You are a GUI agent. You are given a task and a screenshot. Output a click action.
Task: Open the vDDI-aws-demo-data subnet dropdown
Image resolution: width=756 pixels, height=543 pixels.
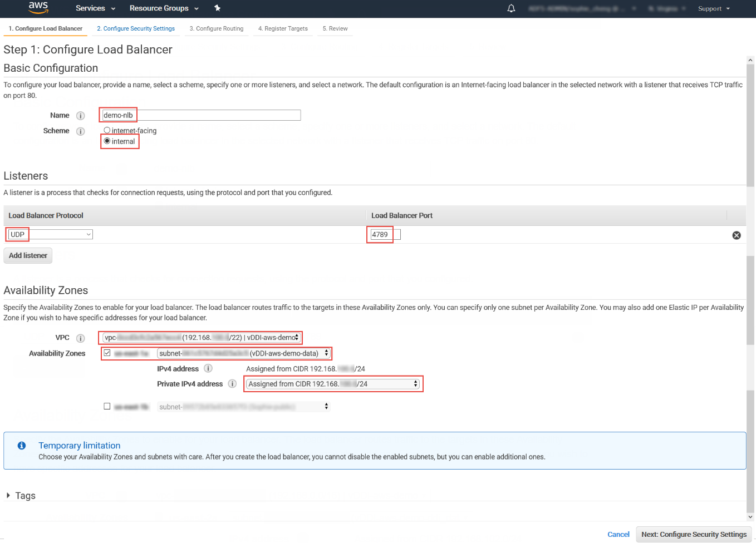click(242, 353)
